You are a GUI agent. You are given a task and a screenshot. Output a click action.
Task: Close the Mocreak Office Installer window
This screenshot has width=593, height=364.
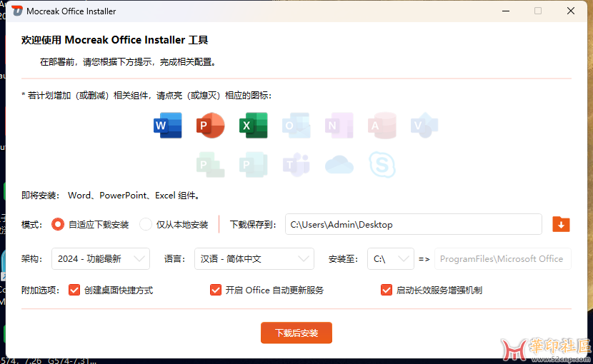click(571, 11)
